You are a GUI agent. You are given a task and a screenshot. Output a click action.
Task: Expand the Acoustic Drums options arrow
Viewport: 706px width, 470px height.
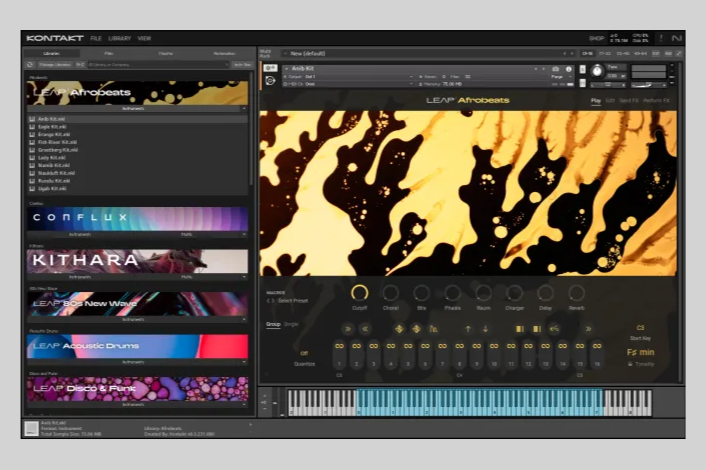click(244, 362)
